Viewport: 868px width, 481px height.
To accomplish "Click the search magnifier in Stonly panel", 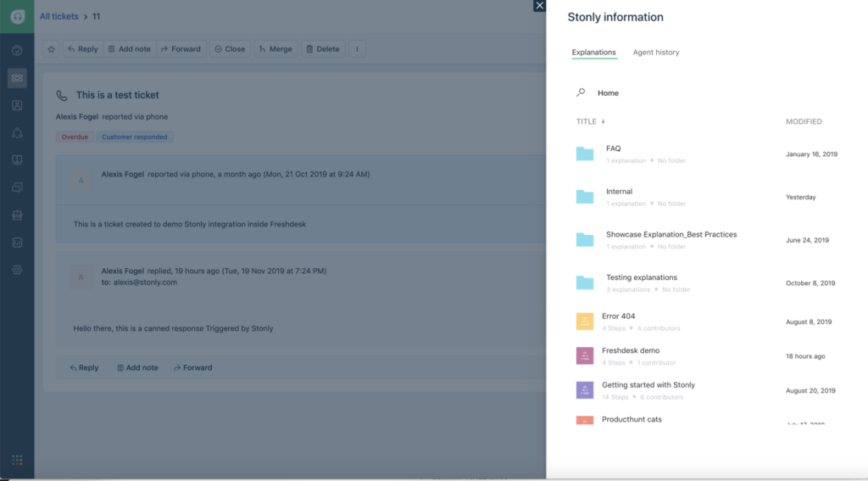I will (581, 92).
